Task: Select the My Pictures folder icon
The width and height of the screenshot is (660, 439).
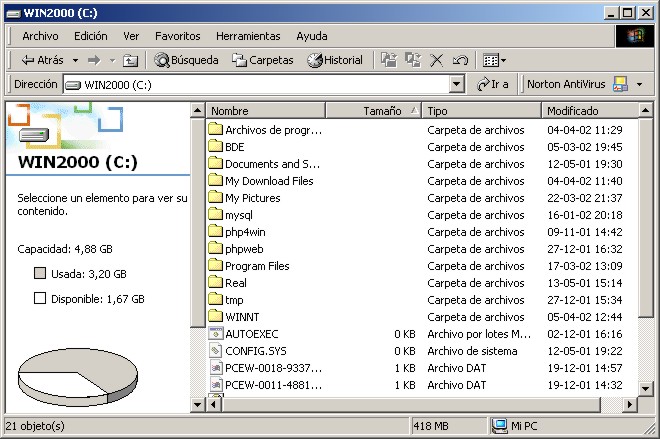Action: 216,197
